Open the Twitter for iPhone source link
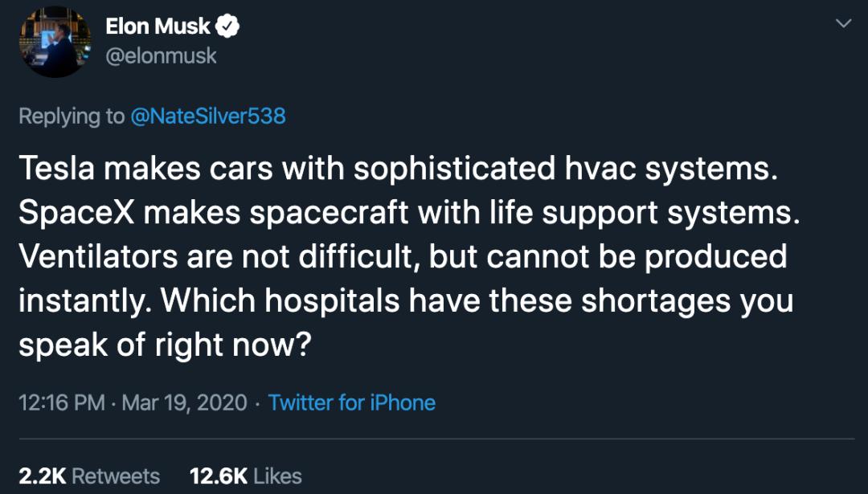The width and height of the screenshot is (868, 494). (352, 402)
